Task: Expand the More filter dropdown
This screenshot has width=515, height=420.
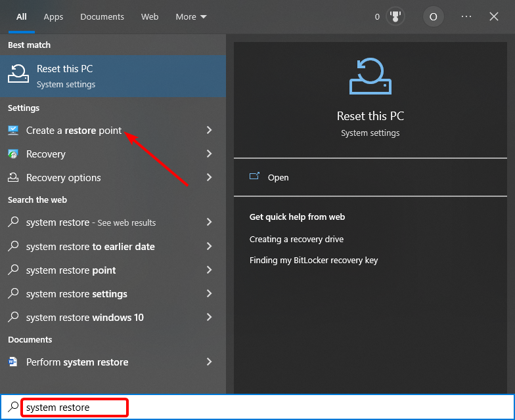Action: click(x=190, y=17)
